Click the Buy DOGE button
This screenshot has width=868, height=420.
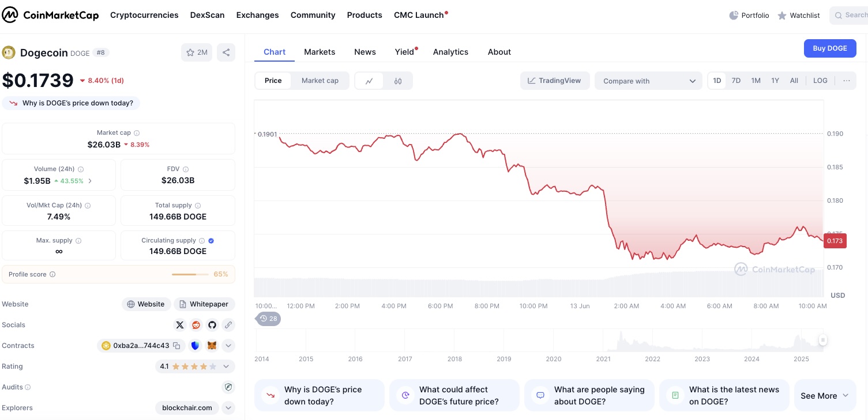click(830, 48)
